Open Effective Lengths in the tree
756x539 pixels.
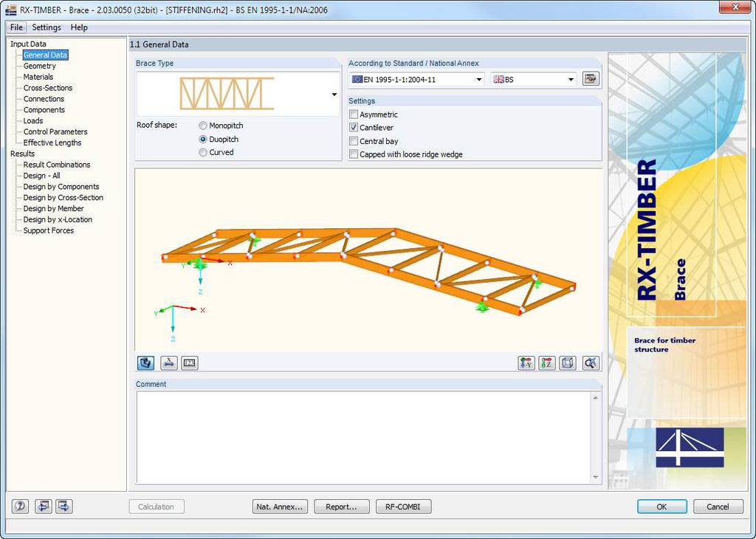(x=52, y=143)
